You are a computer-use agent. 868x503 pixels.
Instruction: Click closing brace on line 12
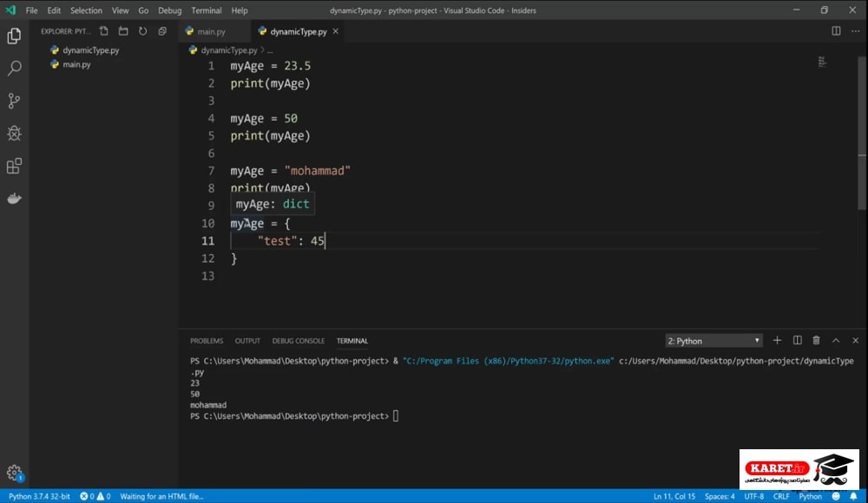(x=233, y=258)
